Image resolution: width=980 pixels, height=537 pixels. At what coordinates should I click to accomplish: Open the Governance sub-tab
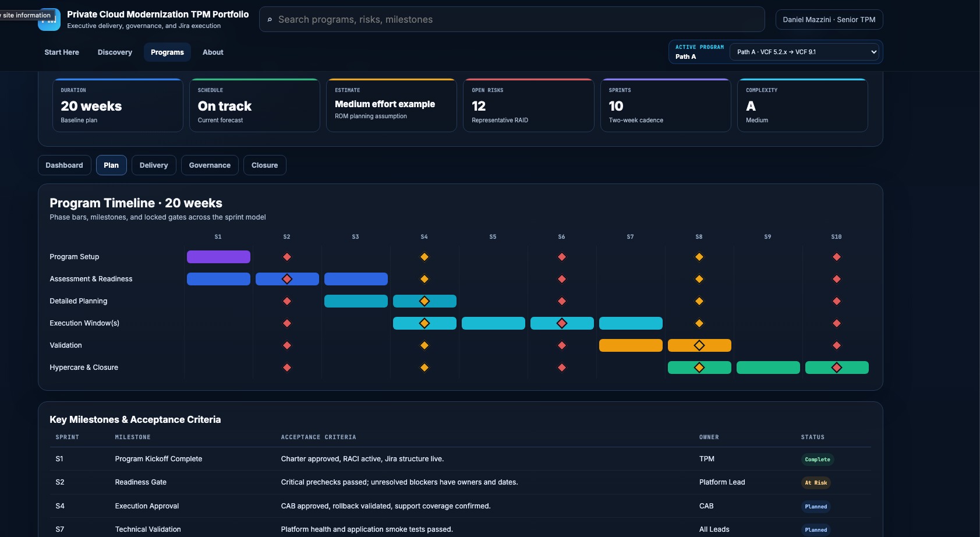point(210,165)
